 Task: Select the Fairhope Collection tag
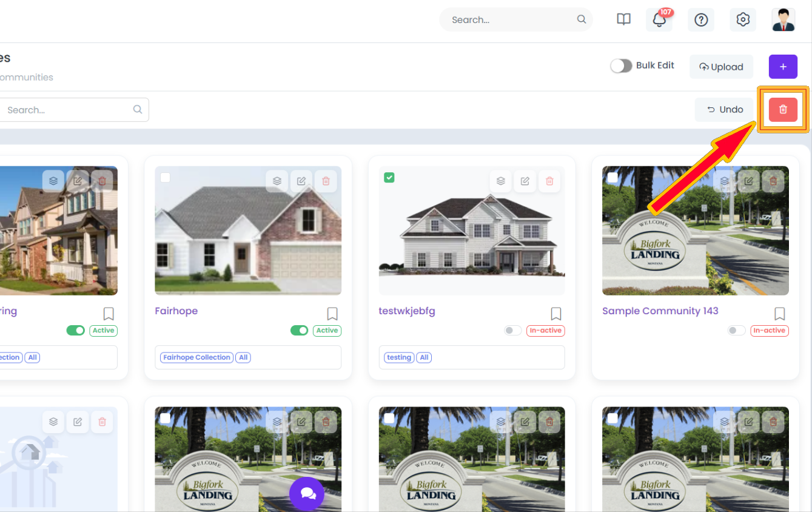click(196, 357)
